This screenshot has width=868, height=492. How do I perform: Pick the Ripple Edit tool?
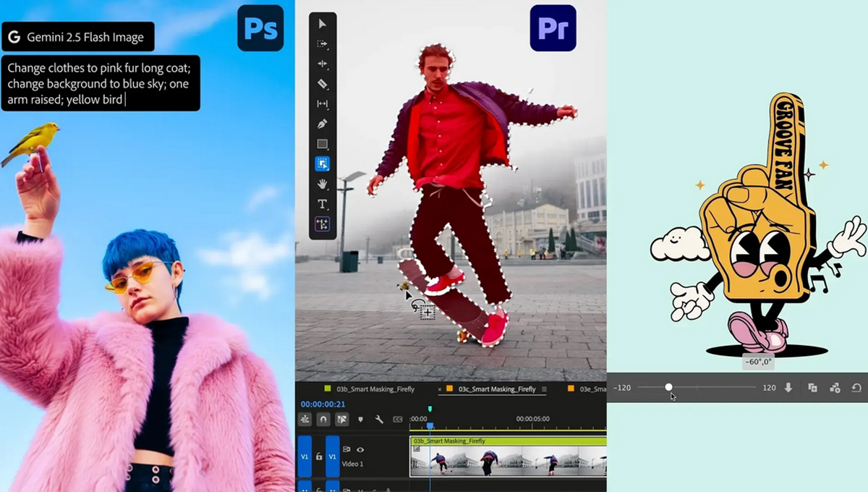coord(323,64)
